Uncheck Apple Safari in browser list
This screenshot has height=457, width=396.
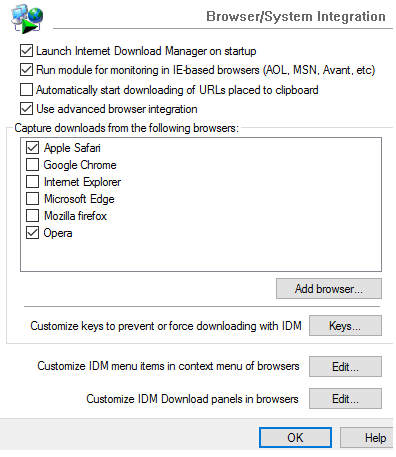click(x=32, y=148)
